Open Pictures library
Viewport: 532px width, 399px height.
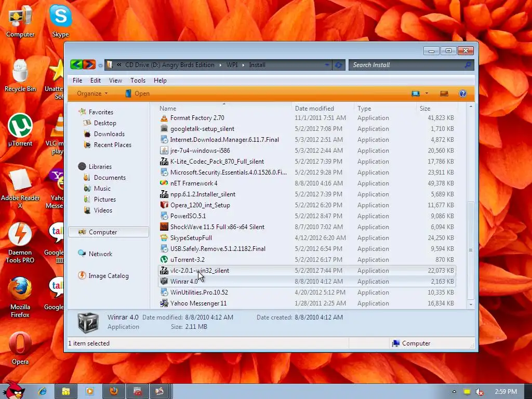(x=104, y=199)
